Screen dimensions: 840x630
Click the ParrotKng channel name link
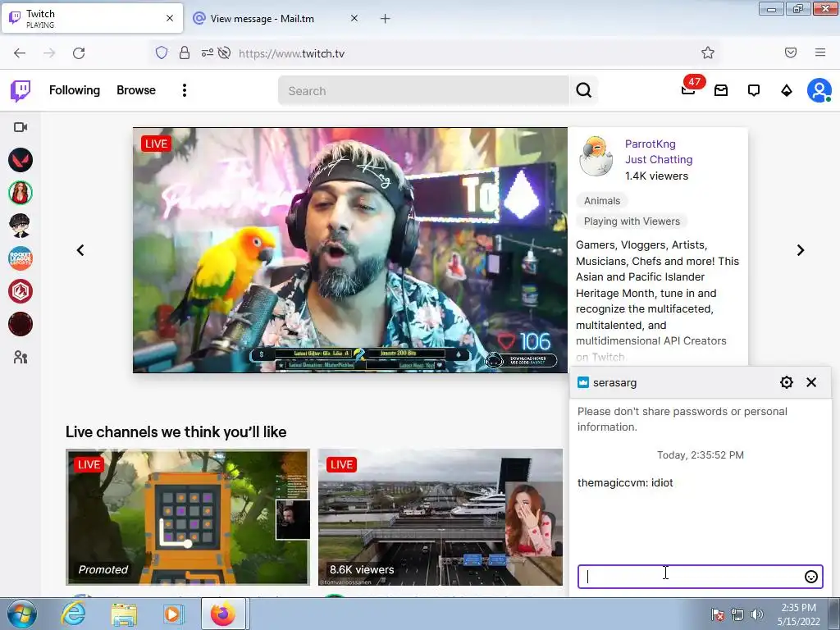650,144
